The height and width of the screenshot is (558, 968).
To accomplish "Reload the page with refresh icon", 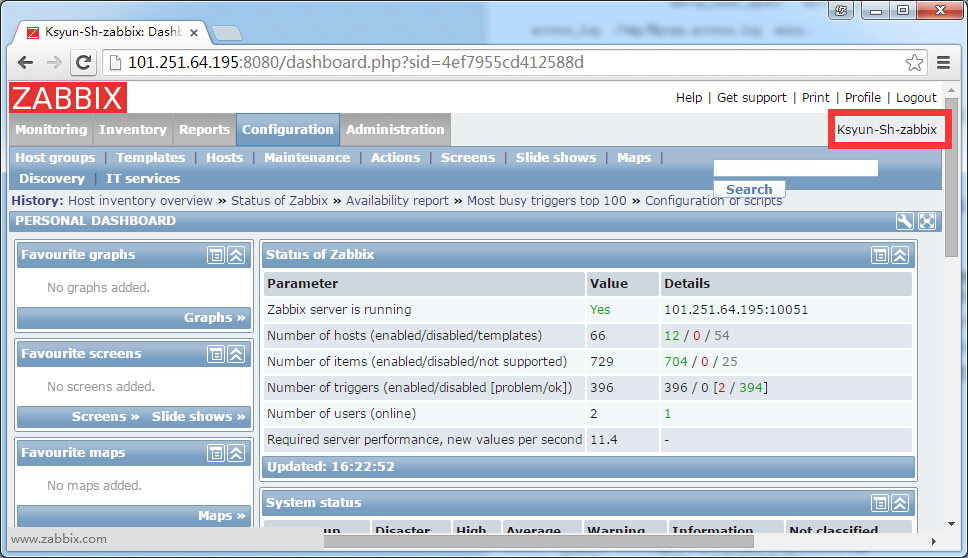I will [83, 62].
